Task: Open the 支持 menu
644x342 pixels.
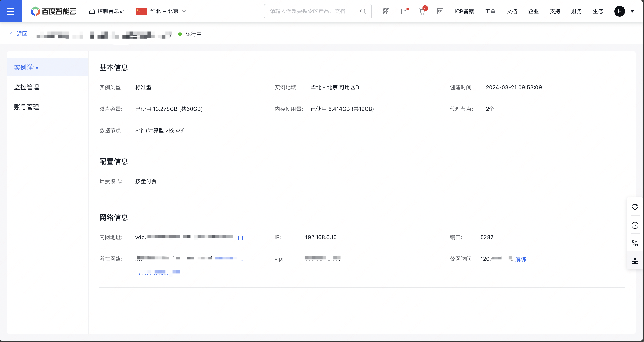Action: (555, 11)
